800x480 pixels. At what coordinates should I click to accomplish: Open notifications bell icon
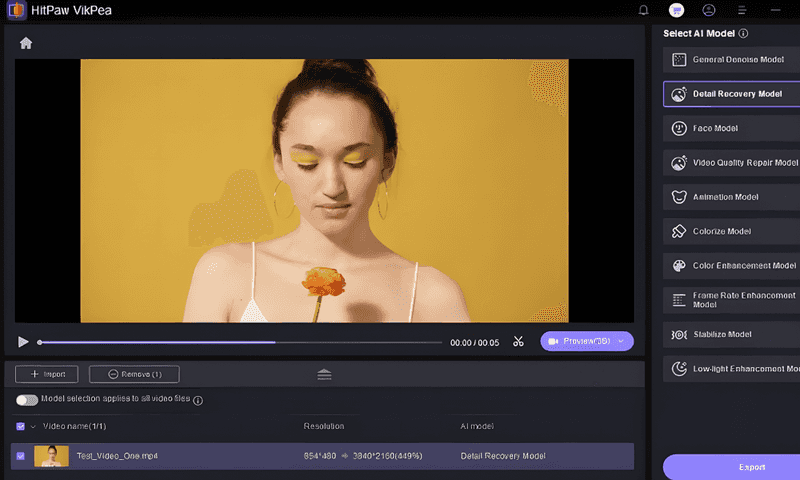click(x=644, y=10)
